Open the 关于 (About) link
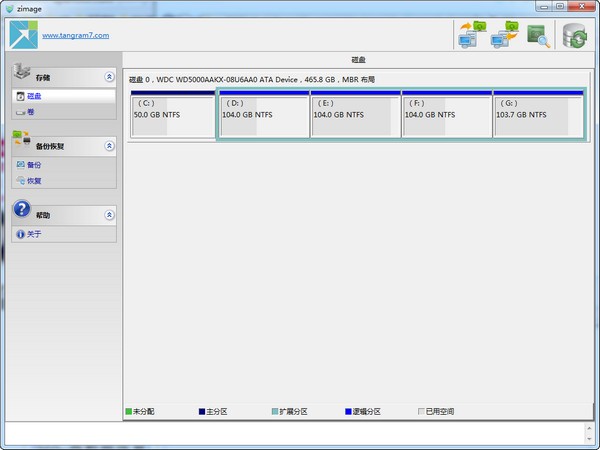 35,234
